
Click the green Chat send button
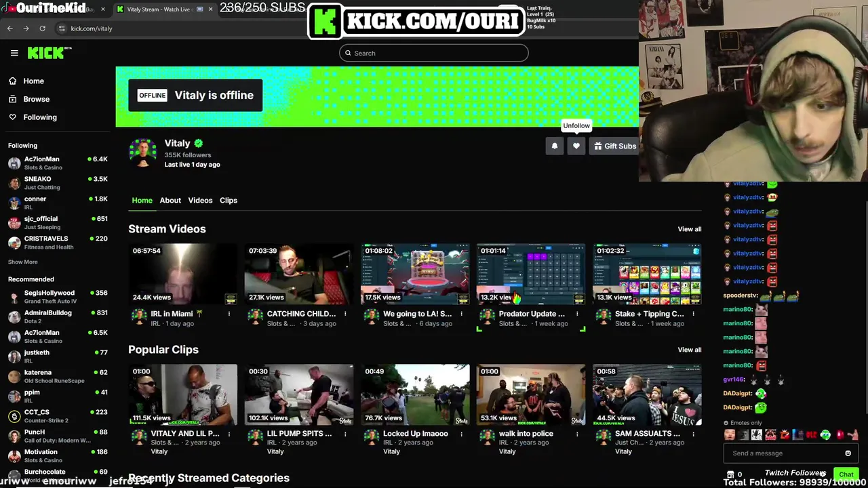846,474
